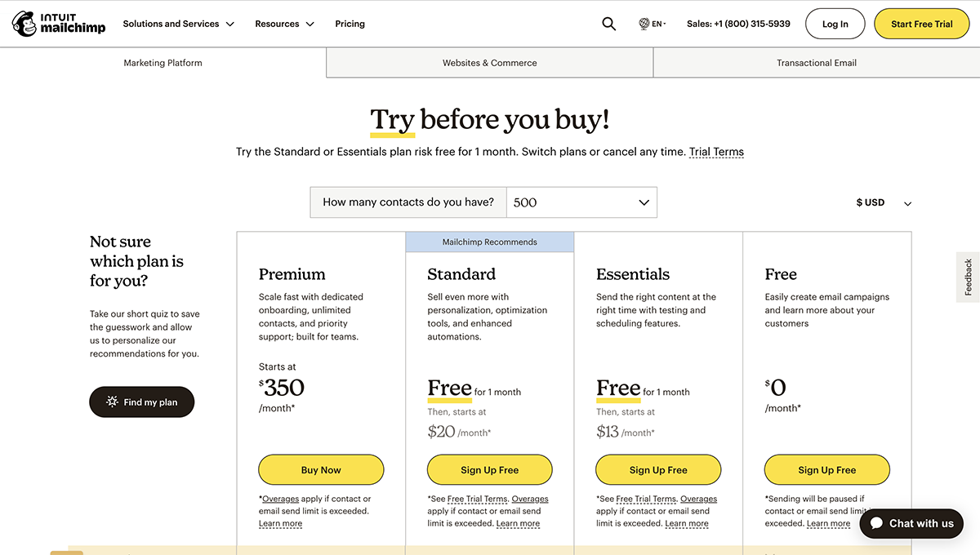This screenshot has width=980, height=555.
Task: Click the Log In button
Action: point(835,24)
